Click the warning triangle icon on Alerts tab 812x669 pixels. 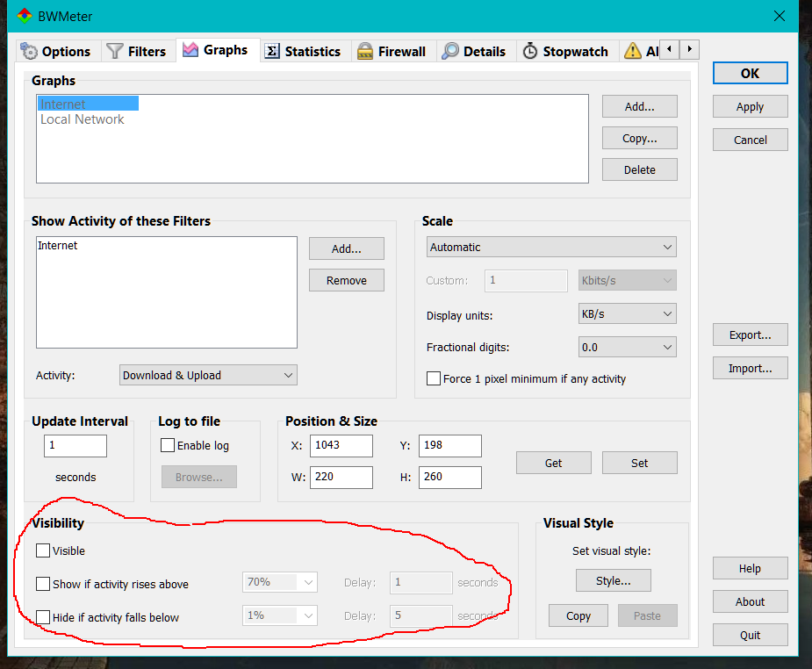click(x=633, y=51)
